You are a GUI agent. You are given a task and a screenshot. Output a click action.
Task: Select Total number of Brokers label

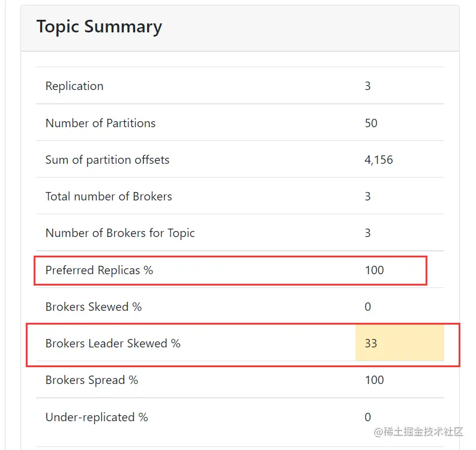coord(109,196)
